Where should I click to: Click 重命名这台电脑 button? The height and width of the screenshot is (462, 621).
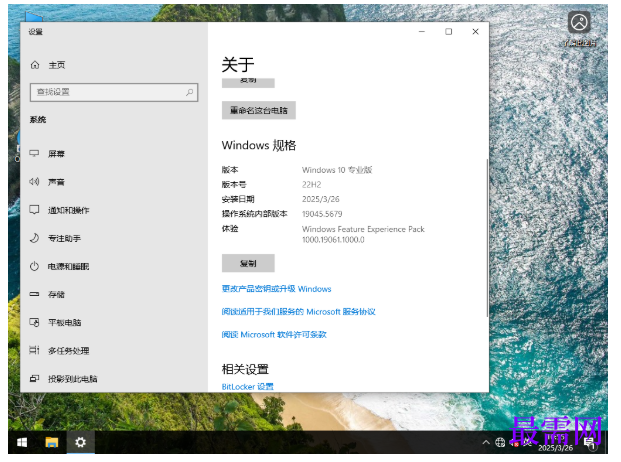click(x=259, y=110)
